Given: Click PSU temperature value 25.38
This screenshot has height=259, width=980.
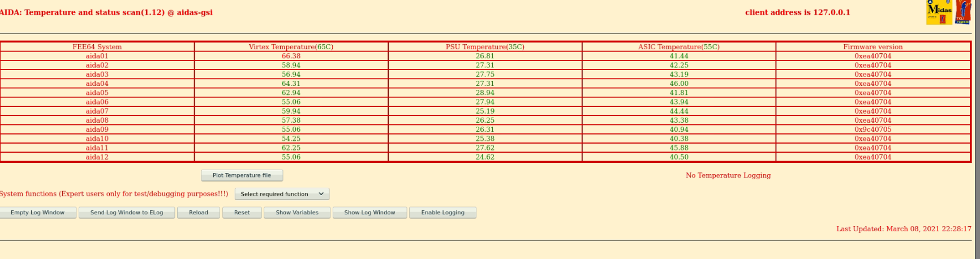Looking at the screenshot, I should pos(485,139).
